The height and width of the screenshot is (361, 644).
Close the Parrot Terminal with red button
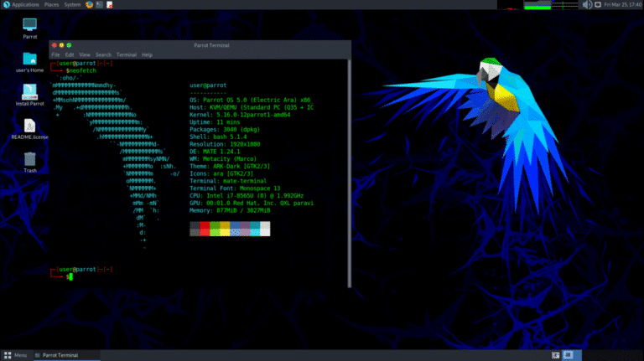pos(55,45)
